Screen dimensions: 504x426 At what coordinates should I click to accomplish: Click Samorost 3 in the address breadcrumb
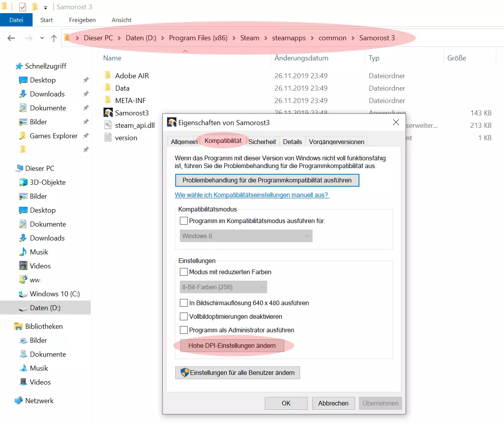coord(377,38)
